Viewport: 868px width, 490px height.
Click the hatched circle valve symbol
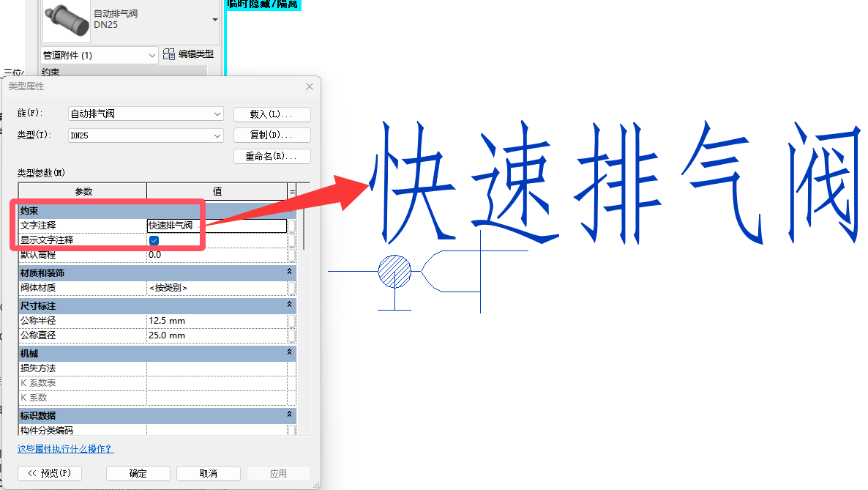click(394, 271)
